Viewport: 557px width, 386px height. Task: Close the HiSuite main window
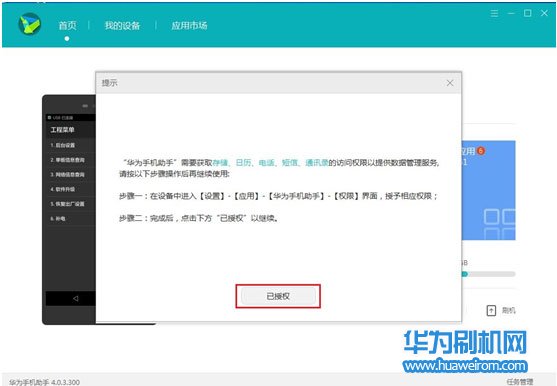[544, 13]
